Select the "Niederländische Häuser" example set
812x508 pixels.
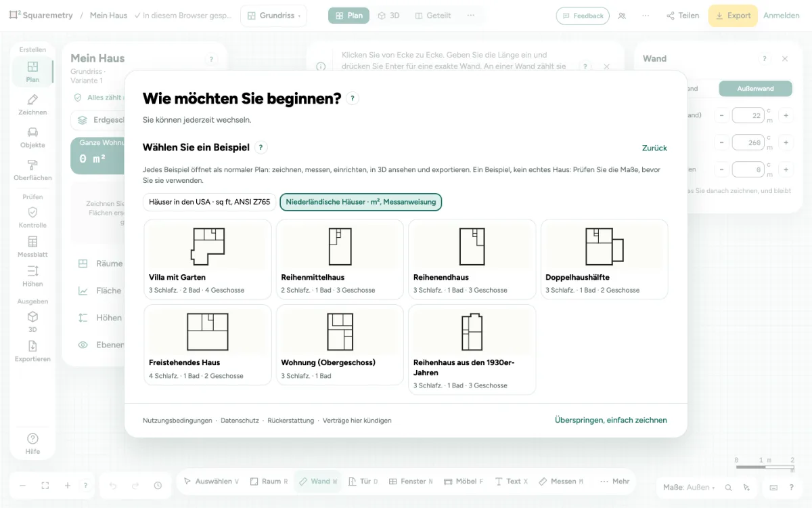coord(361,202)
